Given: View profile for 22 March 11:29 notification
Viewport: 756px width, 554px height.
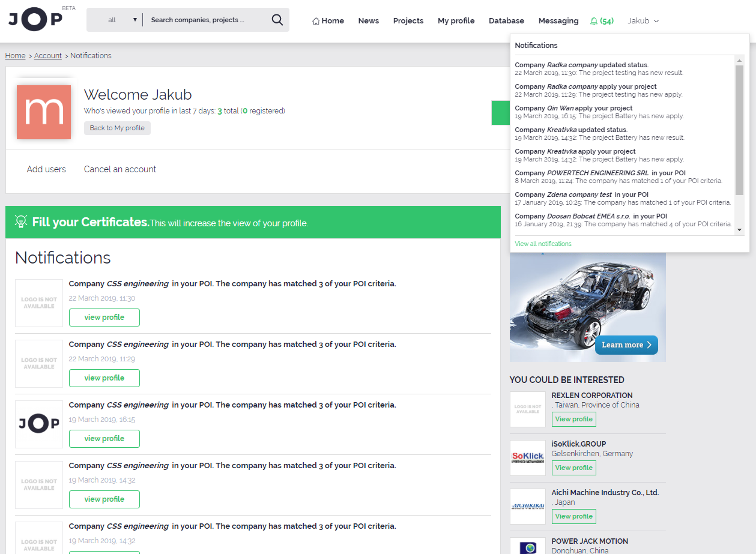Looking at the screenshot, I should (104, 378).
